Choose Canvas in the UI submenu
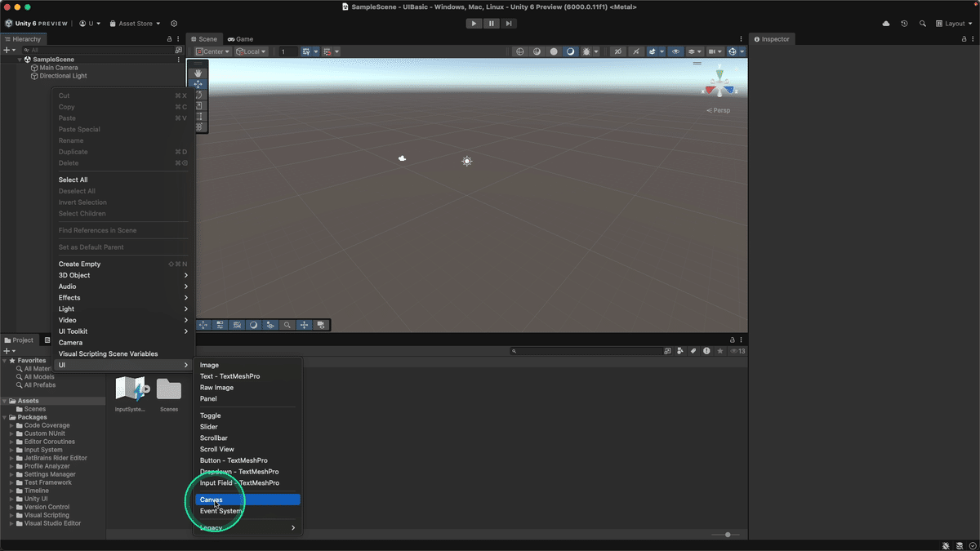980x551 pixels. point(247,500)
